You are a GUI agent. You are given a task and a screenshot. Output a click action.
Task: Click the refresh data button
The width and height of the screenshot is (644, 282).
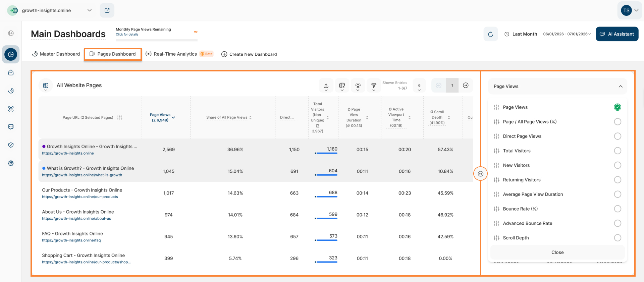click(490, 34)
